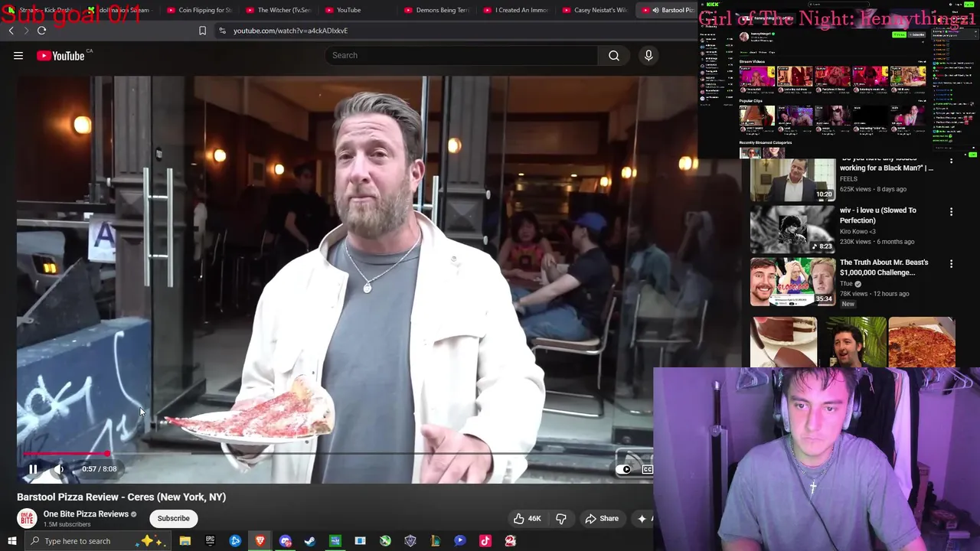Start voice search with the microphone icon
Image resolution: width=980 pixels, height=551 pixels.
(648, 55)
